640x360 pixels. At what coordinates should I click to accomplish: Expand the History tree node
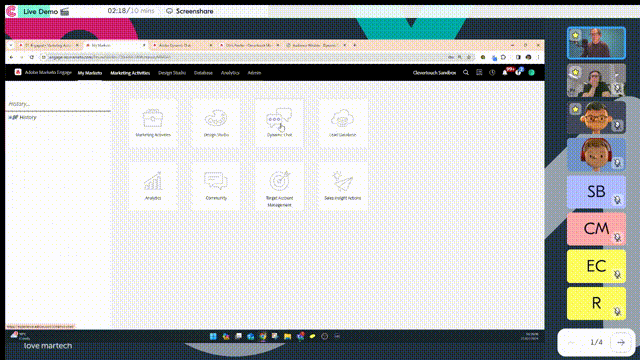[x=10, y=118]
